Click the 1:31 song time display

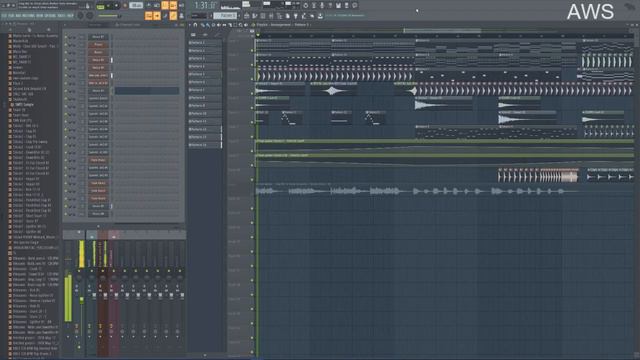pyautogui.click(x=204, y=6)
